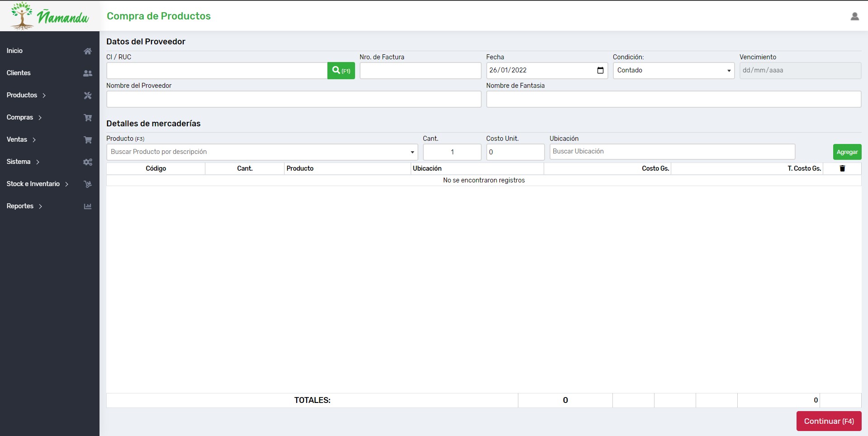Click the Continuar (F4) button
Screen dimensions: 868x436
[828, 421]
